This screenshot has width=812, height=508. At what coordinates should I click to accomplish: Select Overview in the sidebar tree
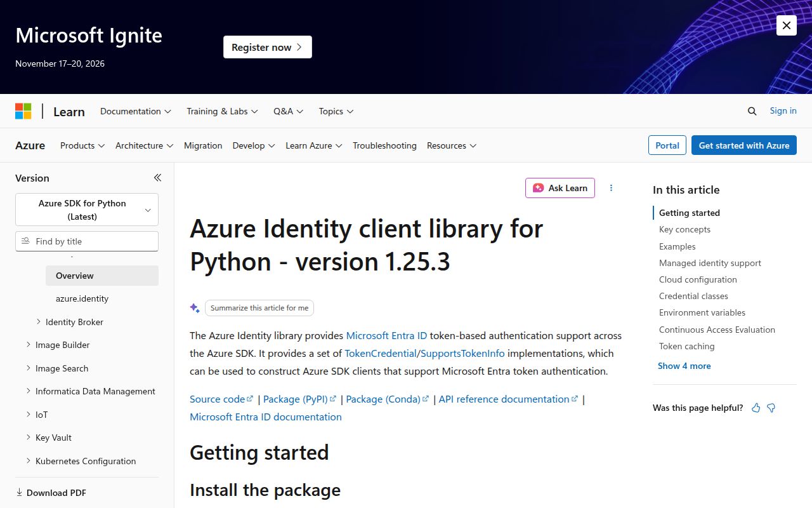tap(102, 276)
